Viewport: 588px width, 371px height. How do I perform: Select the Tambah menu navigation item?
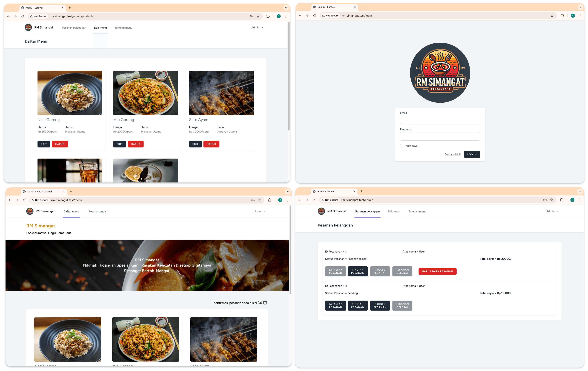coord(123,28)
